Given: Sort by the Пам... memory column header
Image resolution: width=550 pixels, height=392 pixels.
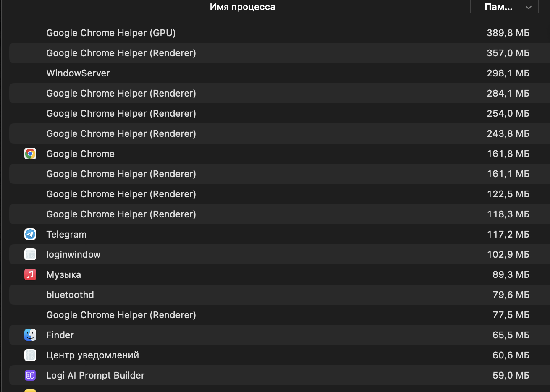Looking at the screenshot, I should (x=498, y=7).
